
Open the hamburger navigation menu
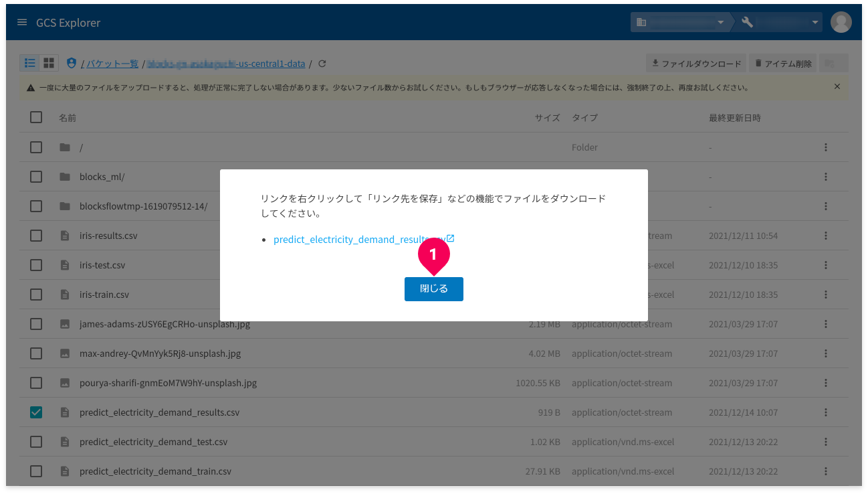[x=22, y=22]
